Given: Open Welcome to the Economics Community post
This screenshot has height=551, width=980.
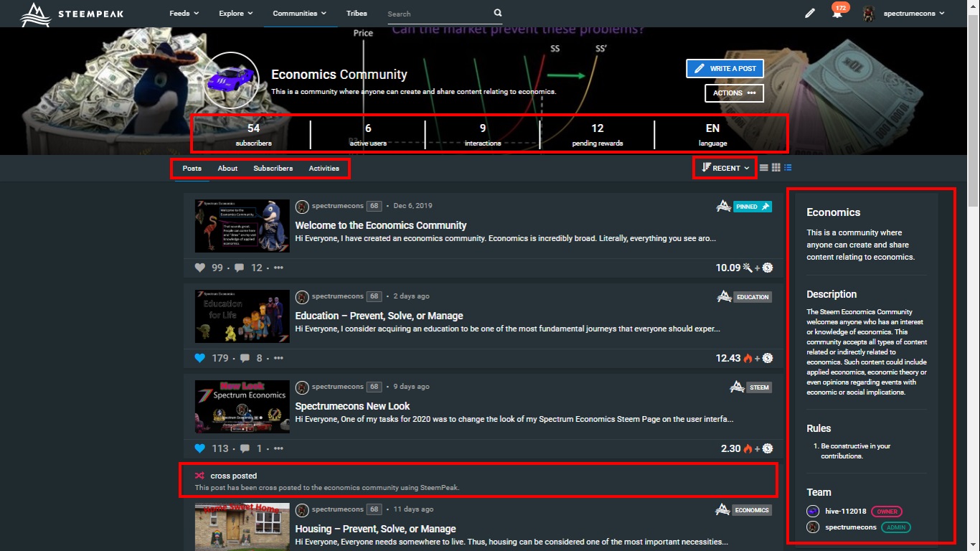Looking at the screenshot, I should tap(381, 225).
